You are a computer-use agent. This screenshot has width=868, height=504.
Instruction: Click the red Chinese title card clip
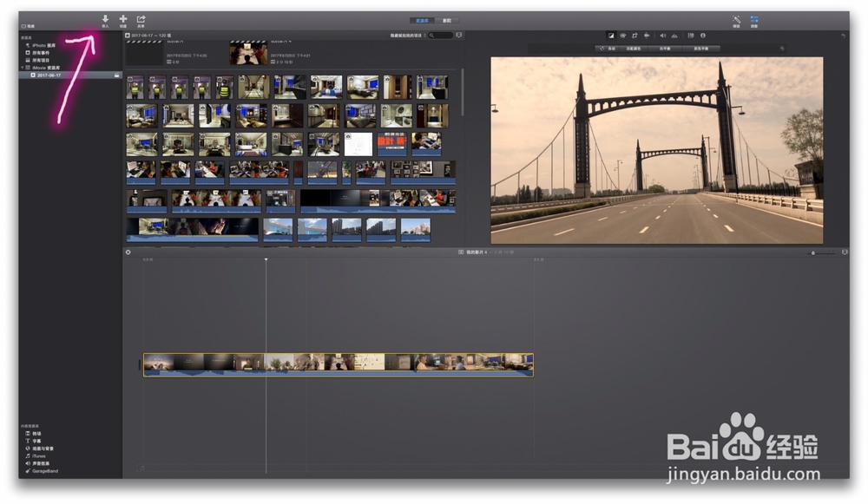tap(392, 144)
